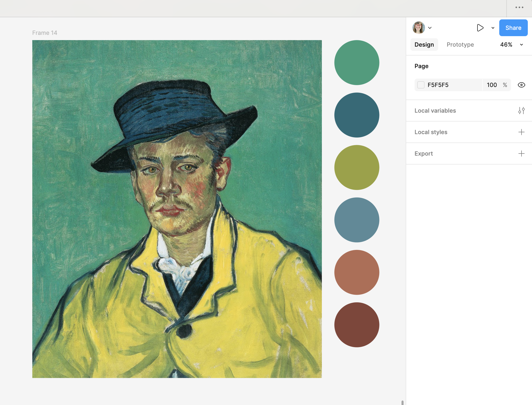Viewport: 532px width, 405px height.
Task: Open the three-dot overflow menu
Action: pos(519,7)
